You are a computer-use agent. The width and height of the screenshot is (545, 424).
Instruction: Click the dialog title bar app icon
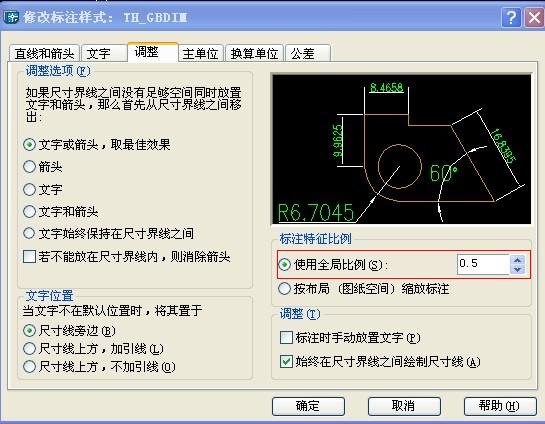[x=11, y=17]
